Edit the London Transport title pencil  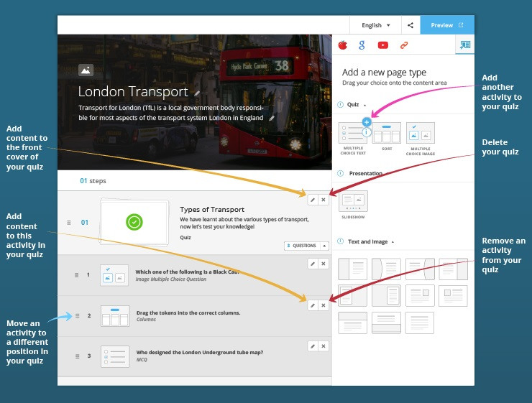tap(197, 93)
